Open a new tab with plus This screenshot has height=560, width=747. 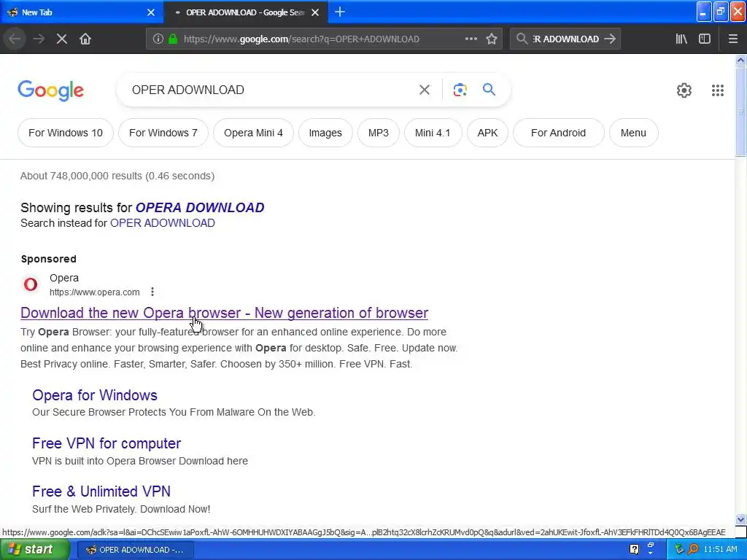click(x=340, y=12)
